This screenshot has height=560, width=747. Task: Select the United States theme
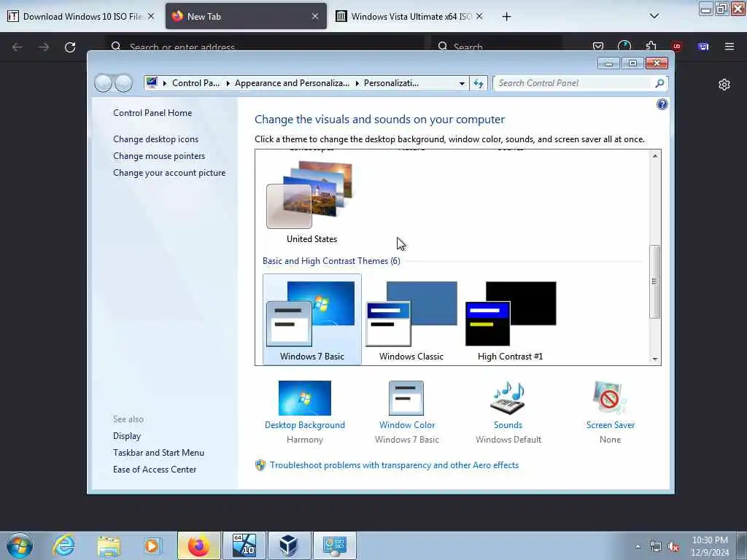311,203
